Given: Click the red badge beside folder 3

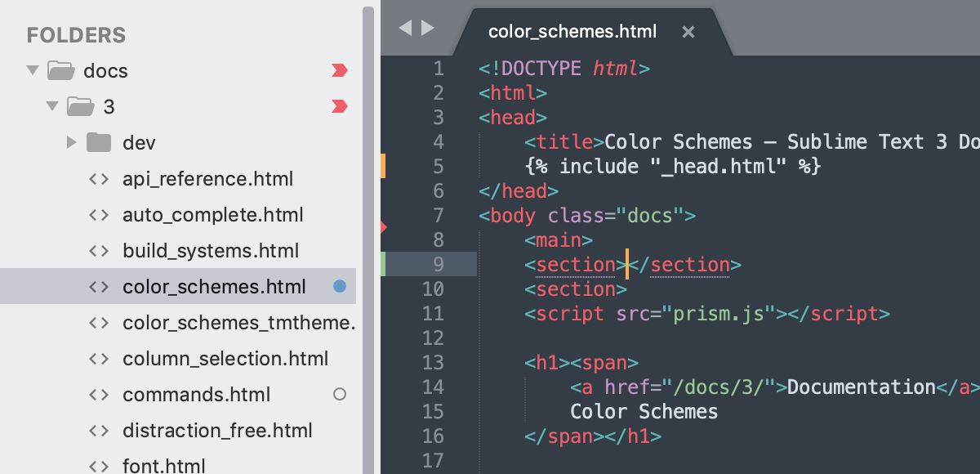Looking at the screenshot, I should click(x=340, y=106).
